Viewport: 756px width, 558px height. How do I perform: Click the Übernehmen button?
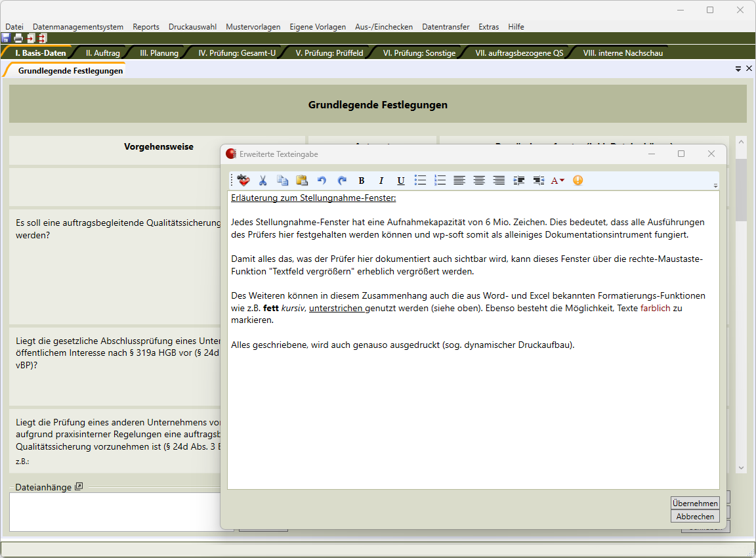[x=695, y=503]
